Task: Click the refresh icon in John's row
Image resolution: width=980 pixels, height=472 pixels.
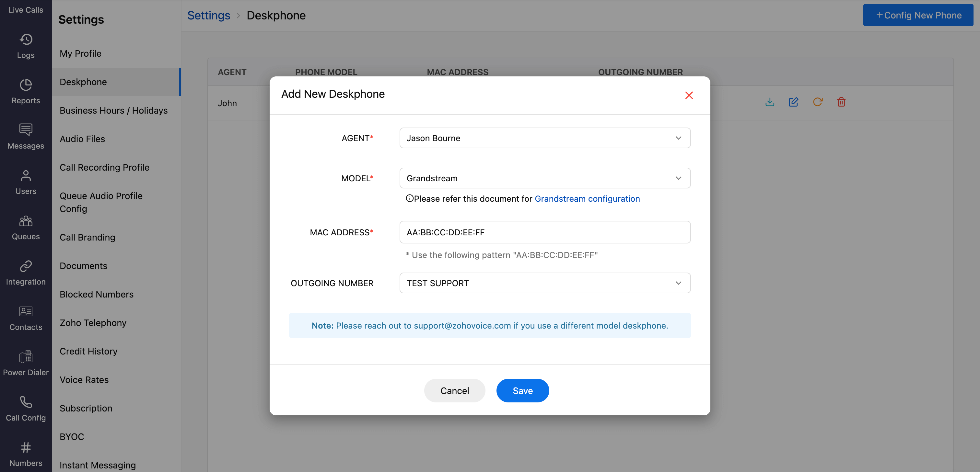Action: (818, 102)
